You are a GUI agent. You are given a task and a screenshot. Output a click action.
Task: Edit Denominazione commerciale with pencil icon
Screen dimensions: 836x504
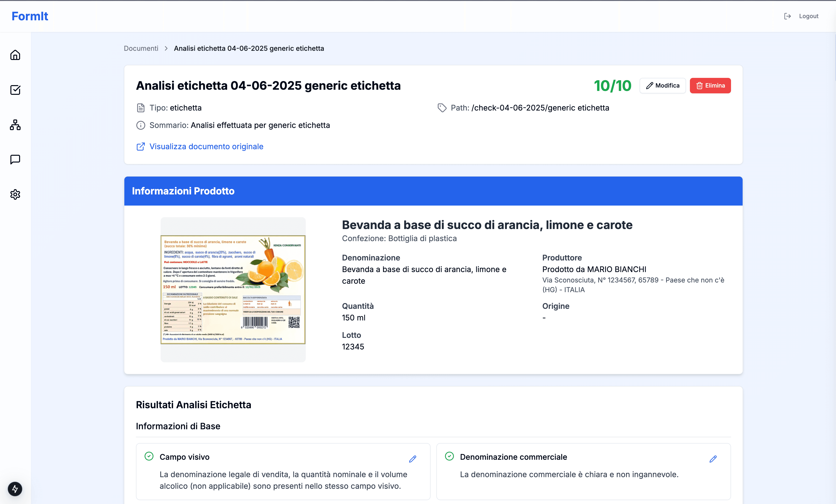click(713, 459)
